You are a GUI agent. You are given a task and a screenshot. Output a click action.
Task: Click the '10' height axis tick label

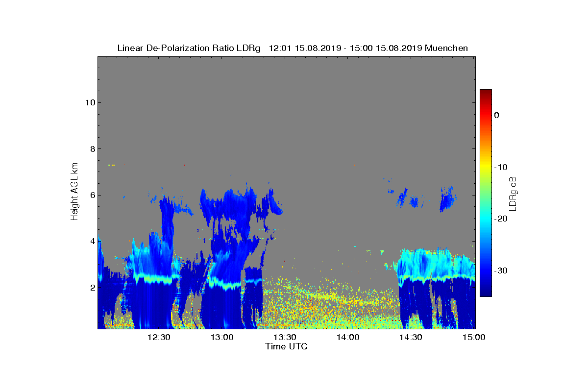coord(89,102)
